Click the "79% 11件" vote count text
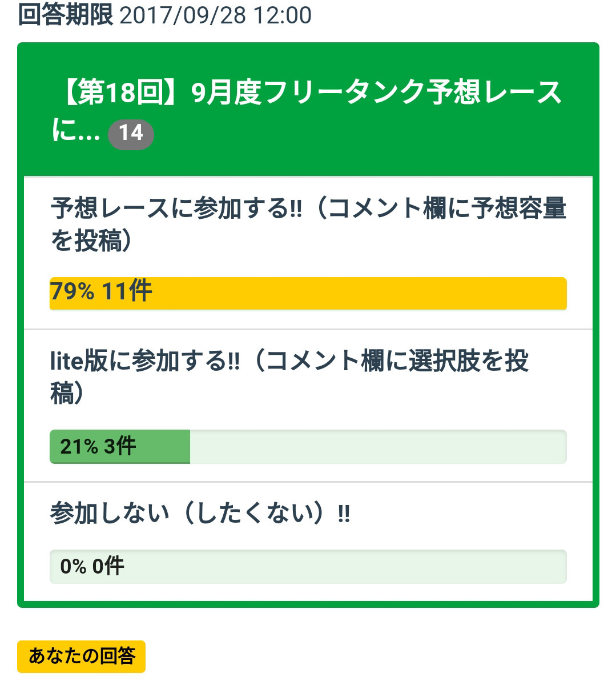This screenshot has width=616, height=681. click(x=101, y=292)
